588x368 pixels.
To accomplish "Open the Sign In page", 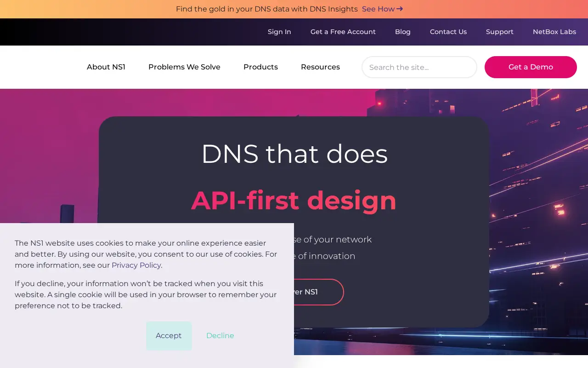I will [279, 32].
